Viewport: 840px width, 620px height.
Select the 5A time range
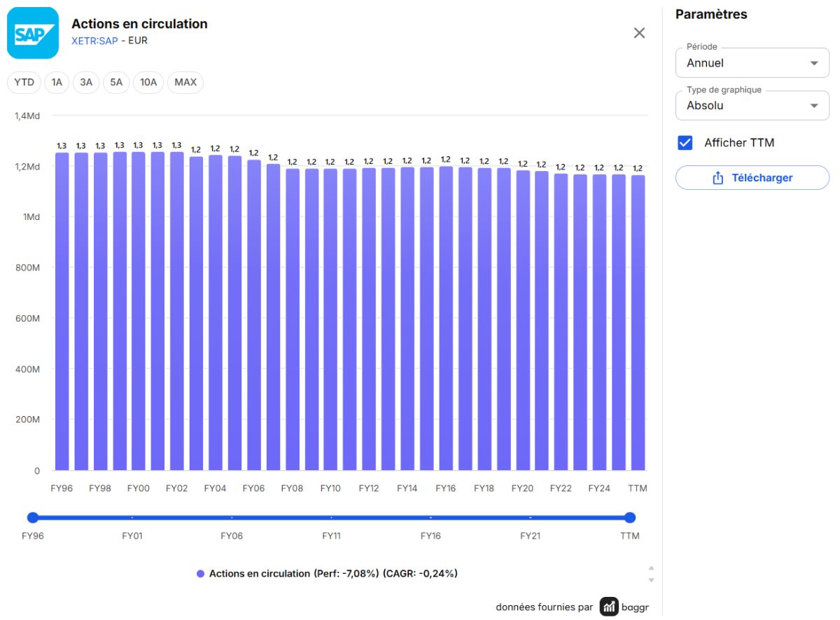116,83
